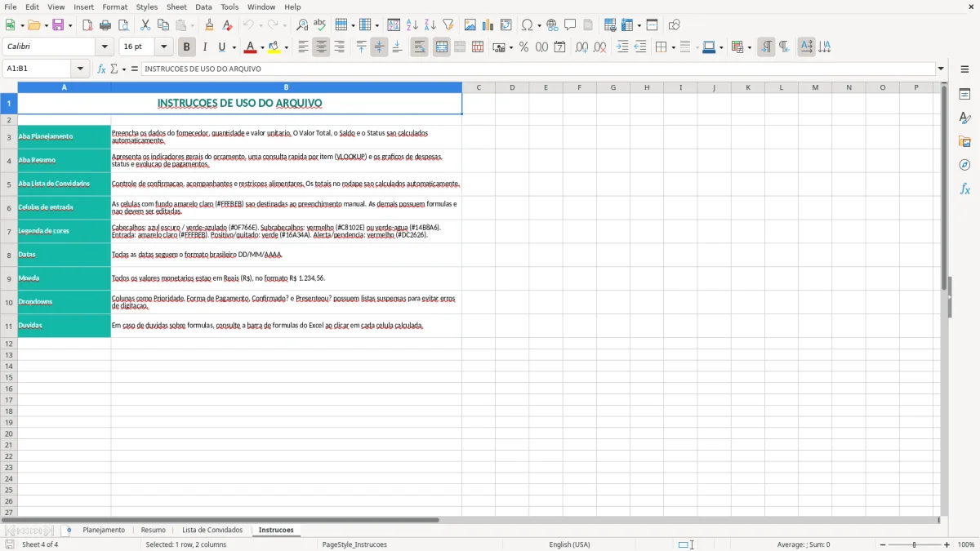Click the Cut scissors icon
Image resolution: width=980 pixels, height=551 pixels.
145,25
